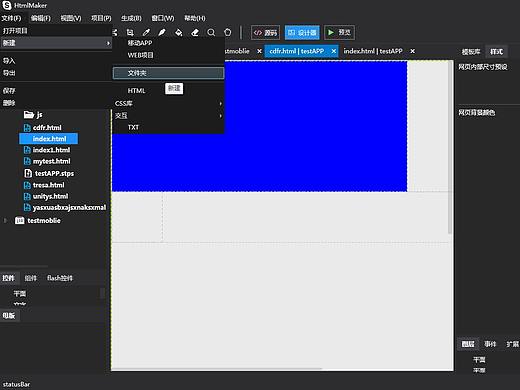Open the 生成(B) menu
Viewport: 520px width, 390px height.
click(x=131, y=18)
